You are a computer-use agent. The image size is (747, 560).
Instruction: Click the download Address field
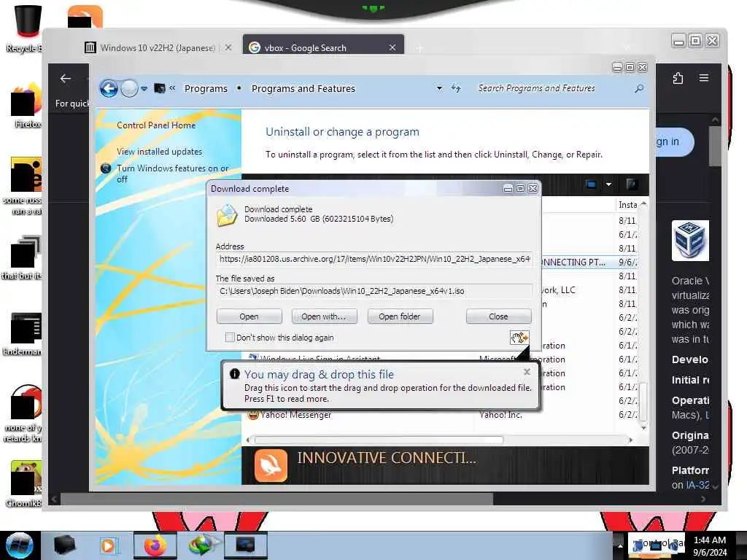374,260
